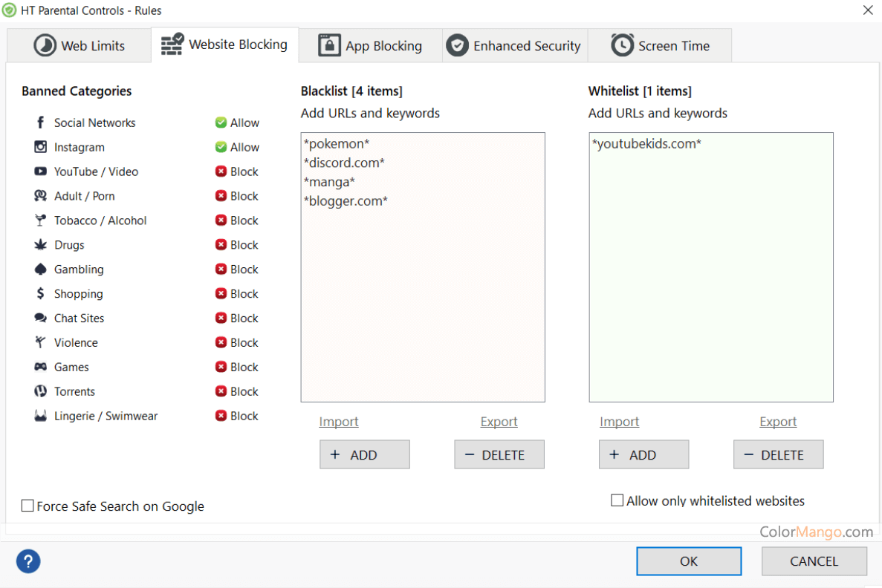882x588 pixels.
Task: Toggle the Adult / Porn Block status
Action: [x=237, y=196]
